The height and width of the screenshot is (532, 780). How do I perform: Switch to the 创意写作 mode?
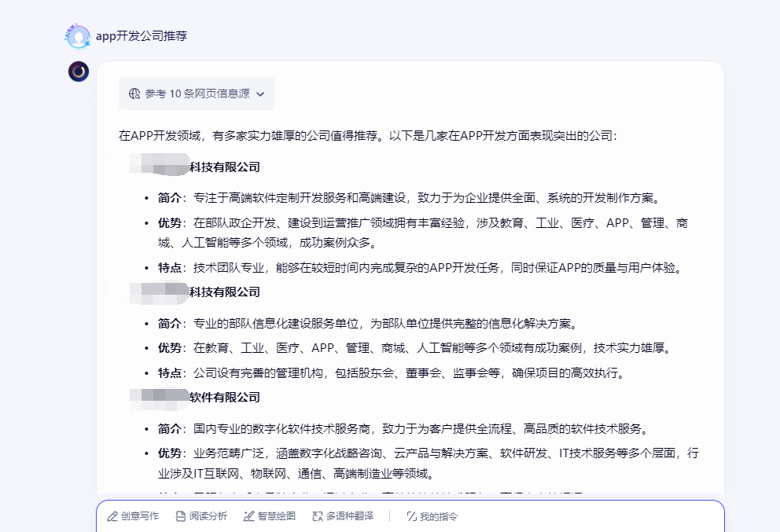132,516
